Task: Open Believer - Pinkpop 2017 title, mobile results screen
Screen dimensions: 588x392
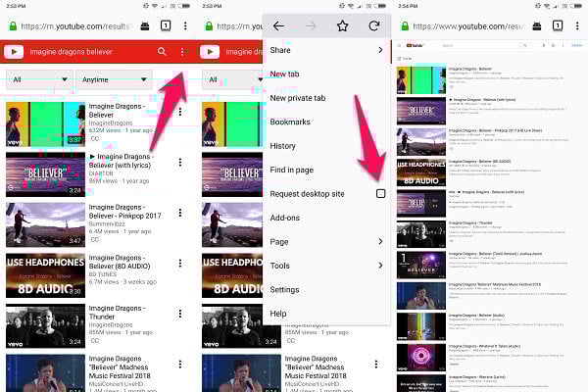Action: [124, 212]
